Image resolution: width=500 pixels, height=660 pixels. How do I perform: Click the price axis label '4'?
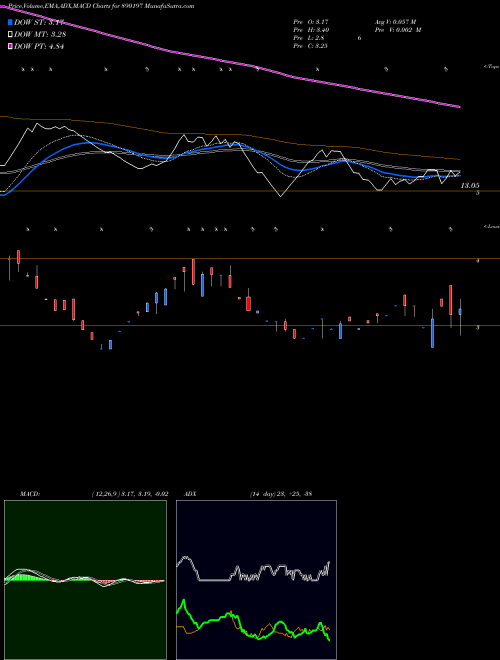(x=477, y=261)
